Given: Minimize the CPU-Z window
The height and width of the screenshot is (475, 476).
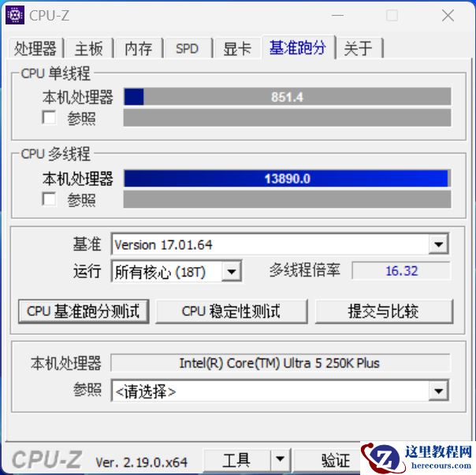Looking at the screenshot, I should point(337,15).
